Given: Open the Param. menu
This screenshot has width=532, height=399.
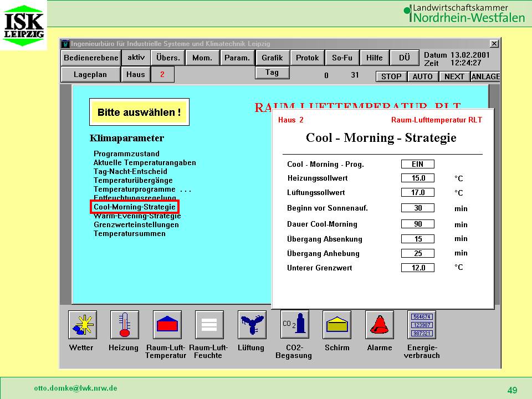Looking at the screenshot, I should click(237, 58).
